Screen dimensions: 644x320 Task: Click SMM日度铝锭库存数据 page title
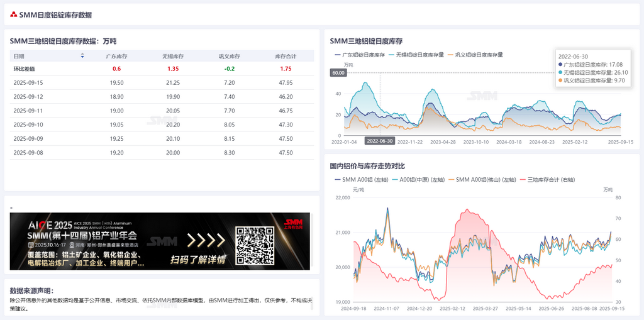tap(55, 15)
